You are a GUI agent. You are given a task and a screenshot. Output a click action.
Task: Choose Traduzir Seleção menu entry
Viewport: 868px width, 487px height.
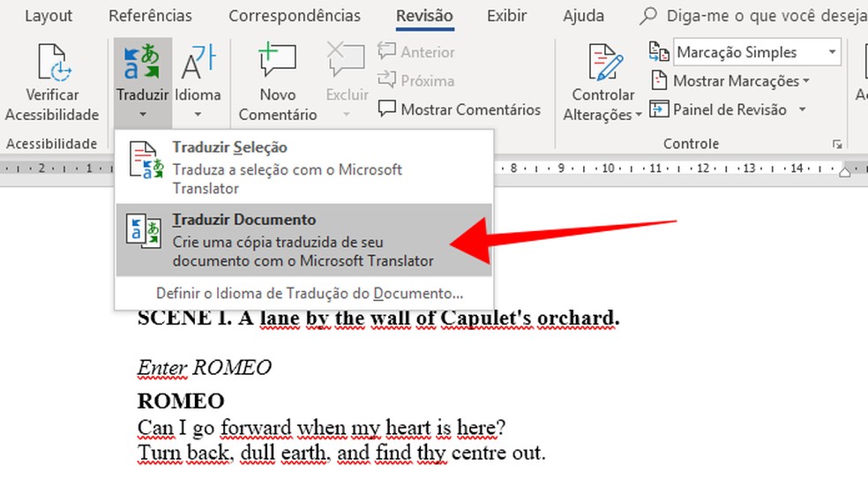pyautogui.click(x=303, y=167)
